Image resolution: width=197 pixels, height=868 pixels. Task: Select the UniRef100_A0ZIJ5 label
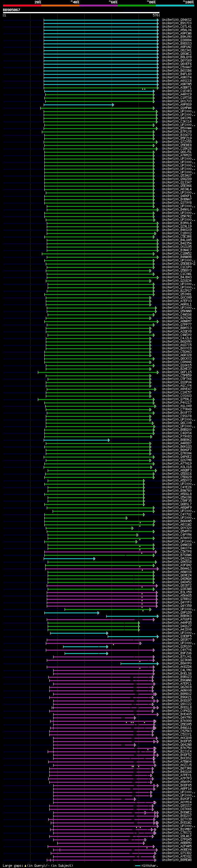177,765
